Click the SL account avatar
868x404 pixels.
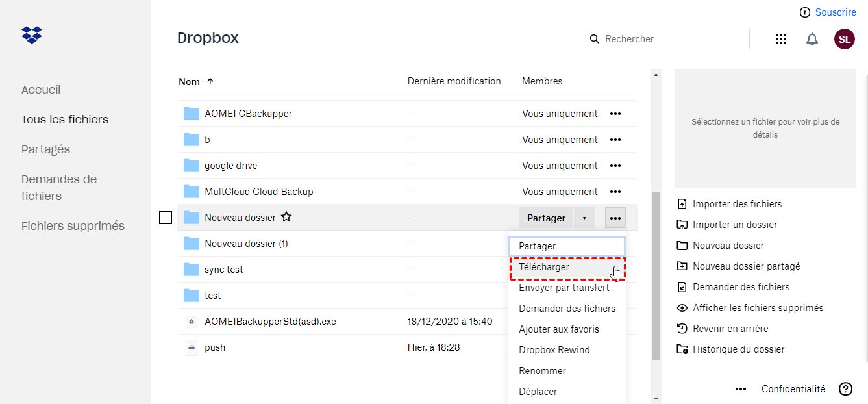point(844,39)
